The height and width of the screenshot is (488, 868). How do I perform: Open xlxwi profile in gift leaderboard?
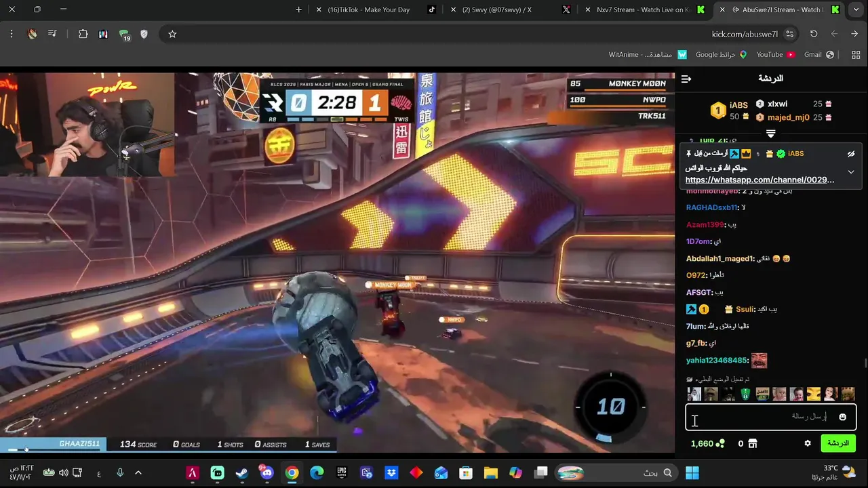click(777, 104)
